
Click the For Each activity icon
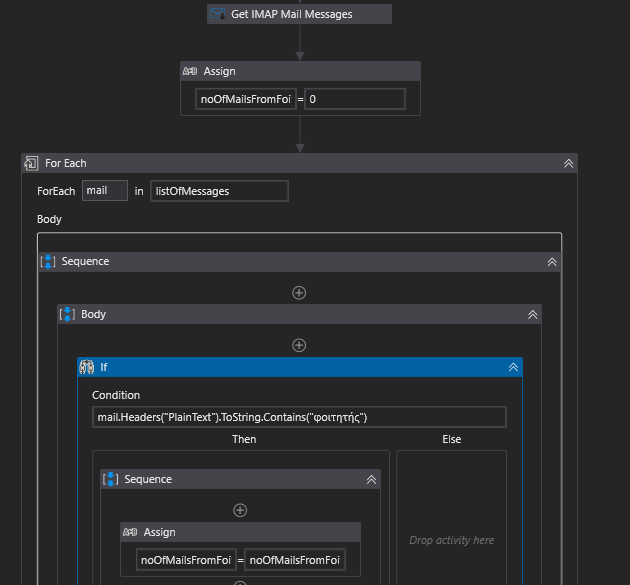(32, 163)
